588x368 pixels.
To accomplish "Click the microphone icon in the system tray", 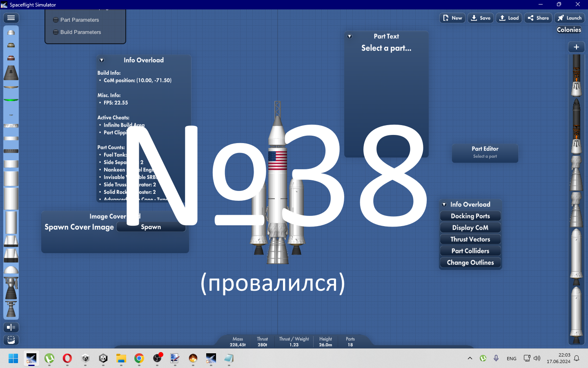I will [x=496, y=358].
